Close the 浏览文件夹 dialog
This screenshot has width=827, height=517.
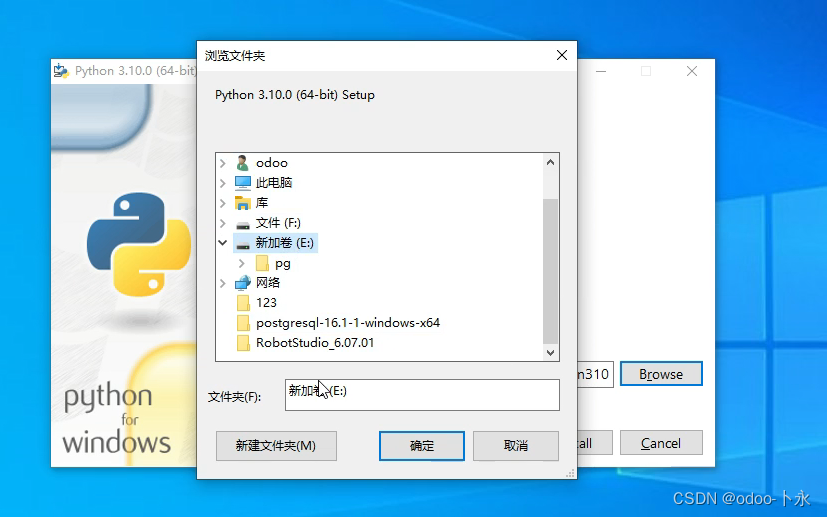[562, 55]
